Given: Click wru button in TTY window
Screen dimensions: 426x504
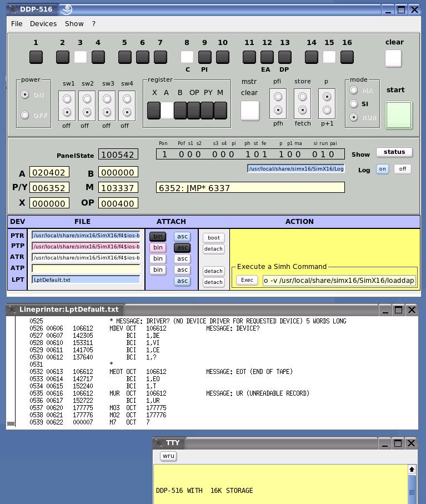Looking at the screenshot, I should pos(168,456).
